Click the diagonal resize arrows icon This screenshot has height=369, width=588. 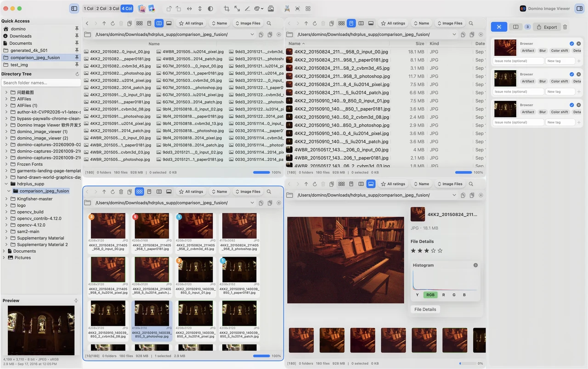point(237,8)
